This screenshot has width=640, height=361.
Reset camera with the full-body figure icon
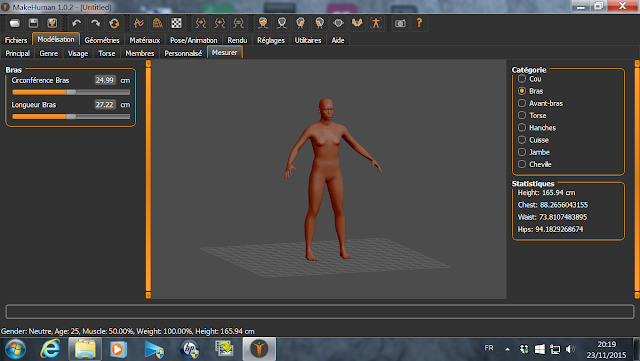(x=376, y=23)
